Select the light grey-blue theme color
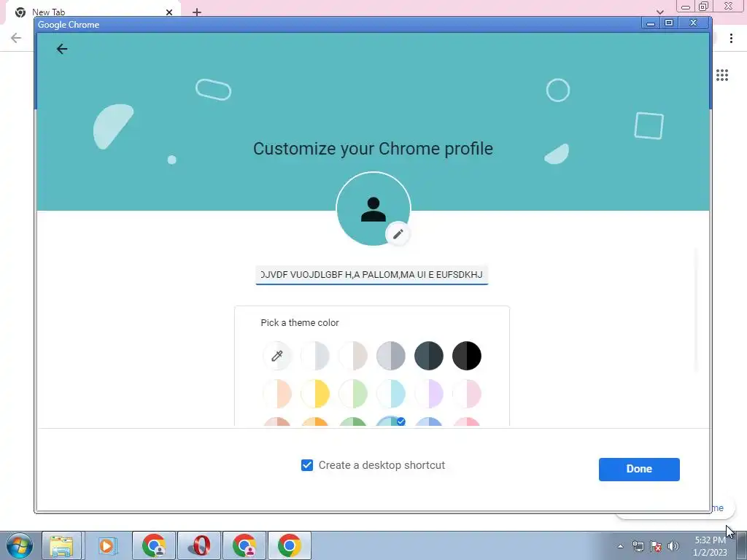 point(315,356)
